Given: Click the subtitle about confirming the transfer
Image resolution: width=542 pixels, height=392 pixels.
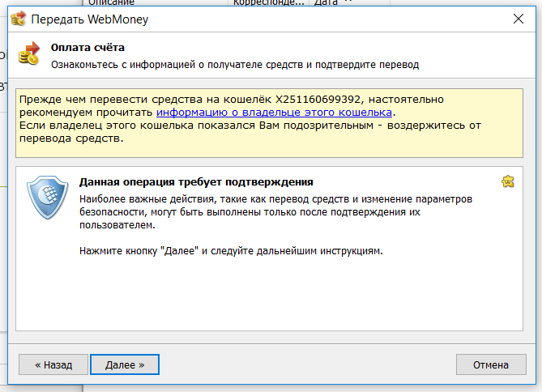Looking at the screenshot, I should (x=235, y=64).
